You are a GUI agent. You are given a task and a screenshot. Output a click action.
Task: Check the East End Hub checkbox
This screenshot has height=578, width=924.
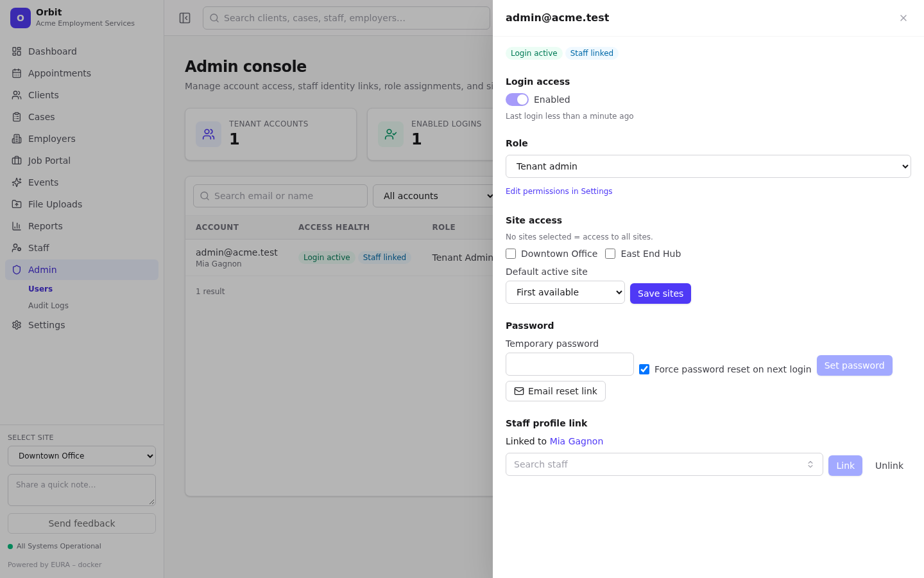(610, 254)
